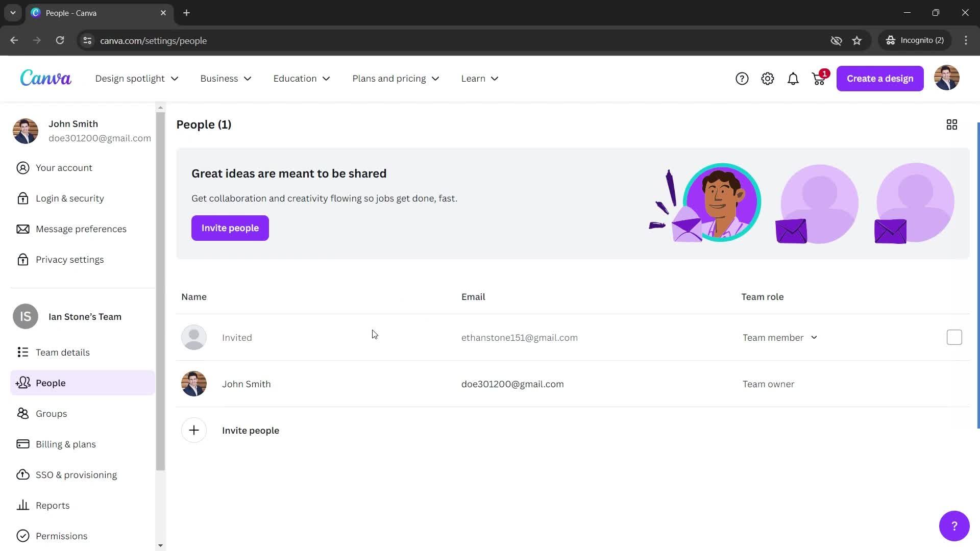Enable Team member role checkbox
The width and height of the screenshot is (980, 551).
954,337
